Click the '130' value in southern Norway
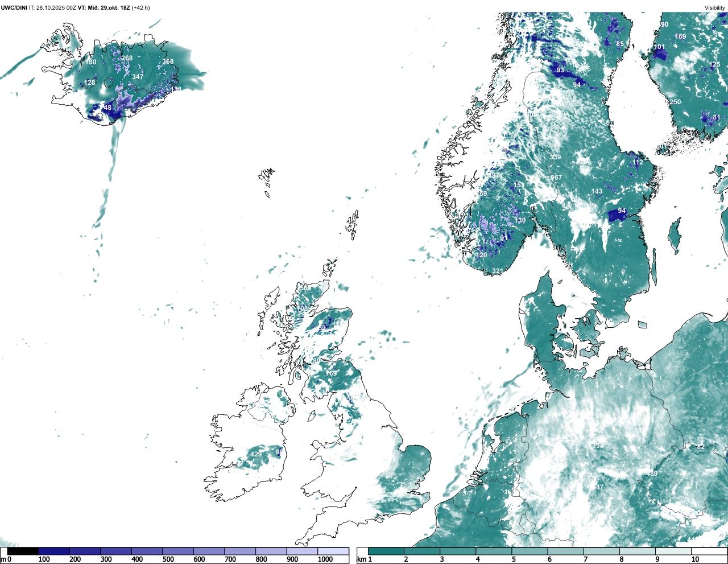 click(x=520, y=220)
